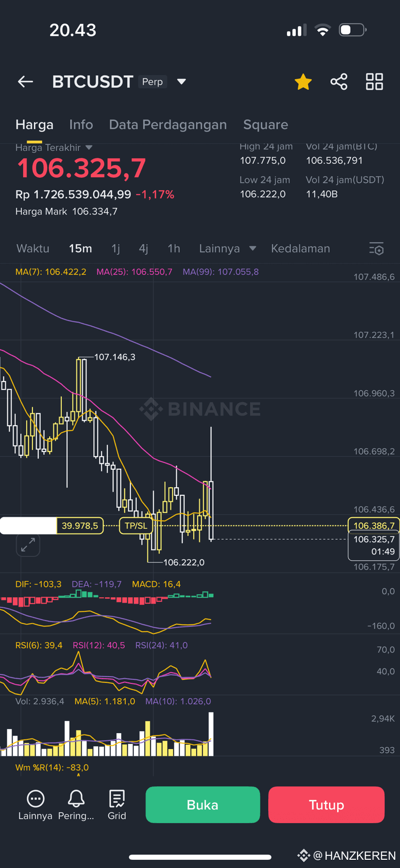Tap the Wm %R(14) indicator label
The height and width of the screenshot is (868, 400).
point(52,767)
